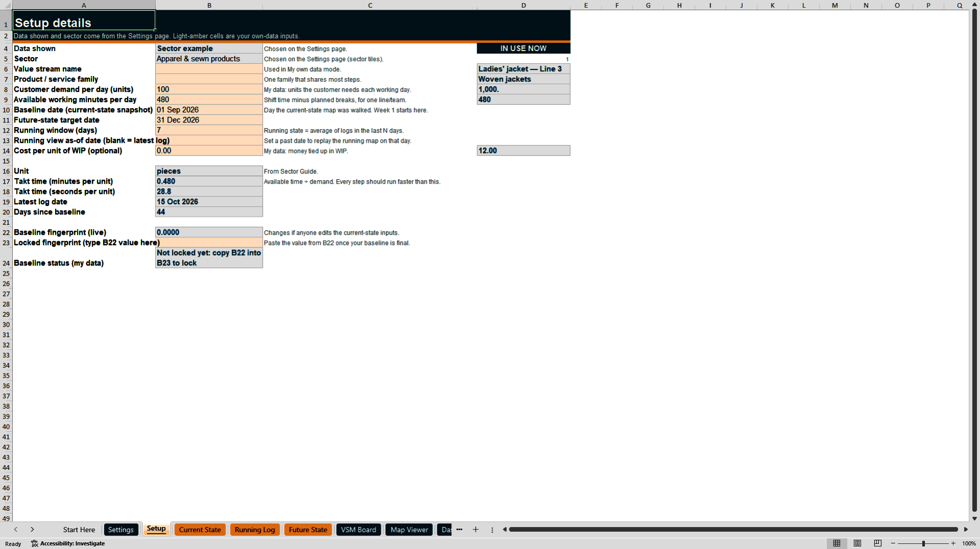Select the Woven jackets cell

523,79
